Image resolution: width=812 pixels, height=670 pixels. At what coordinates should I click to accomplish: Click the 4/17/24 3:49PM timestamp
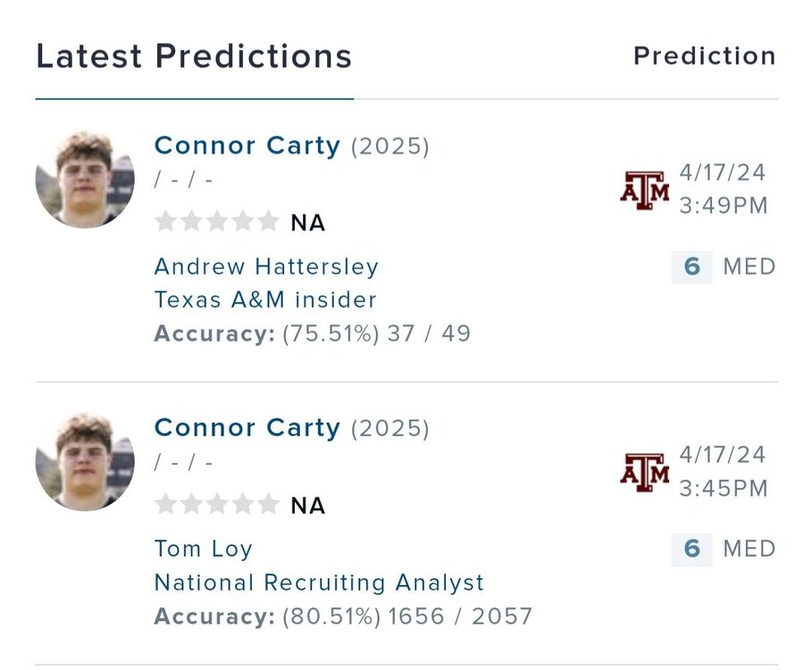click(x=723, y=188)
